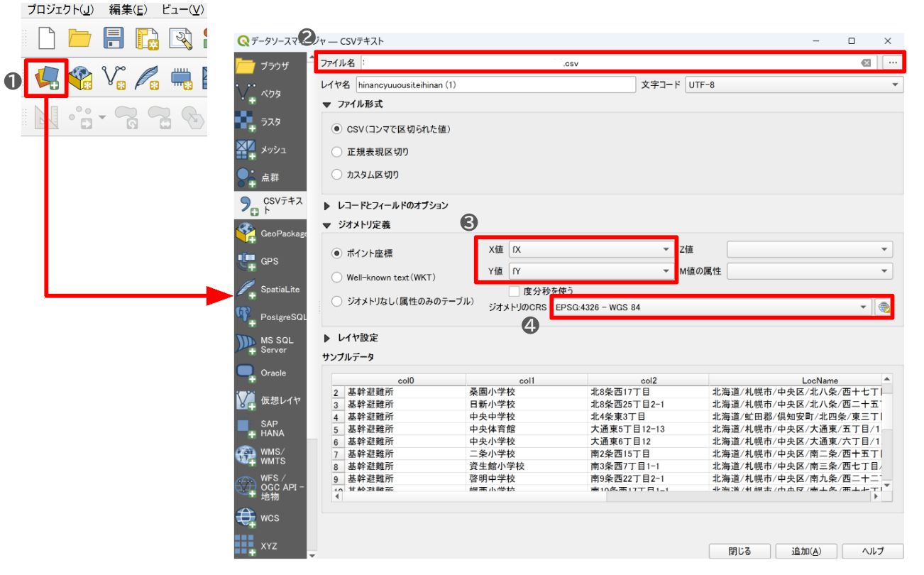Select the Browser tab in the sidebar

click(x=271, y=66)
